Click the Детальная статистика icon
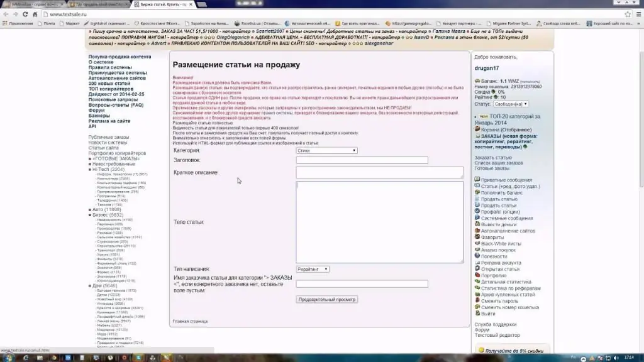644x362 pixels. 477,281
